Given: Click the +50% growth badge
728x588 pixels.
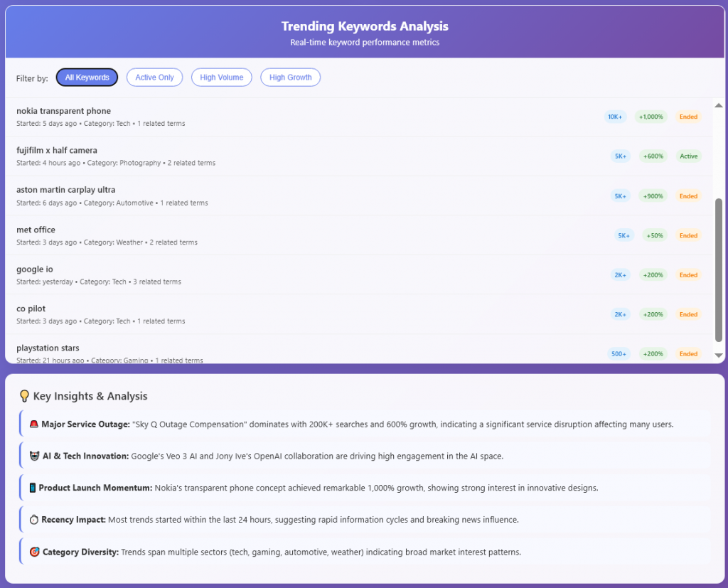Looking at the screenshot, I should [x=655, y=235].
